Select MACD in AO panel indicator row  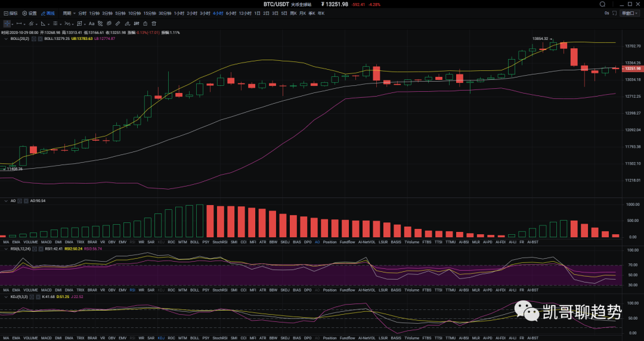pyautogui.click(x=46, y=242)
